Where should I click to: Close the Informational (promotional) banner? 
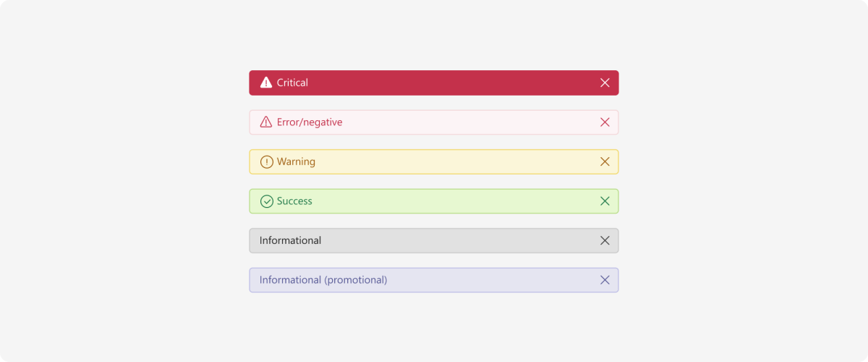(605, 280)
